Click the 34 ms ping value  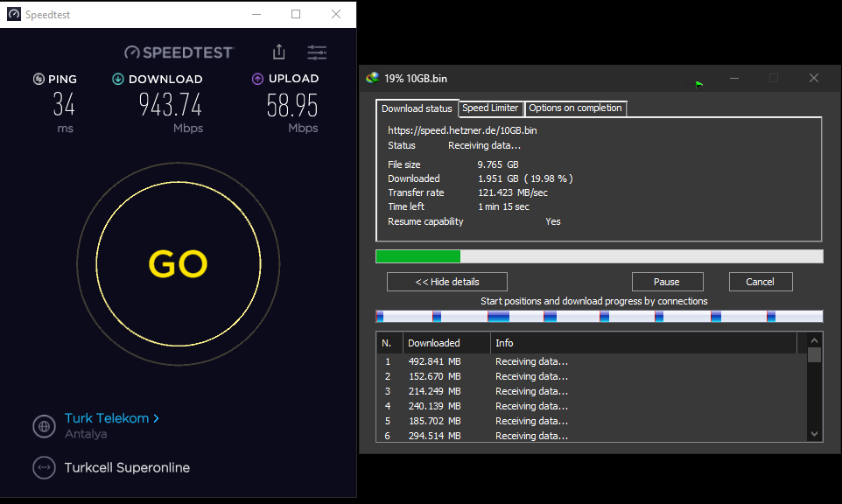(x=64, y=105)
